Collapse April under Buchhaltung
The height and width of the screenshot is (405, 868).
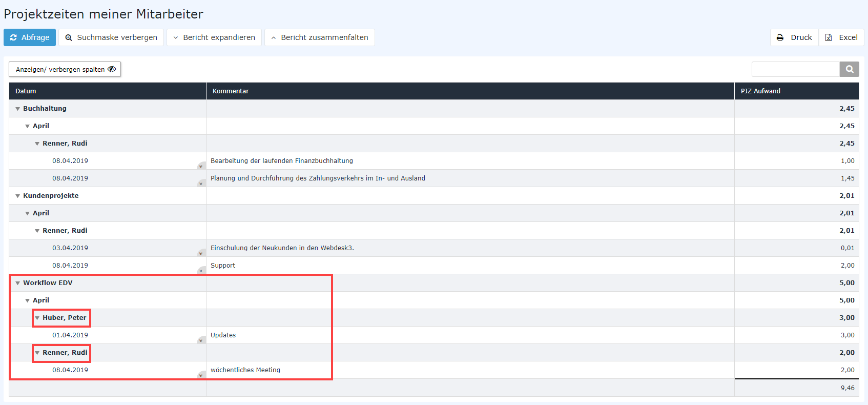pos(28,126)
